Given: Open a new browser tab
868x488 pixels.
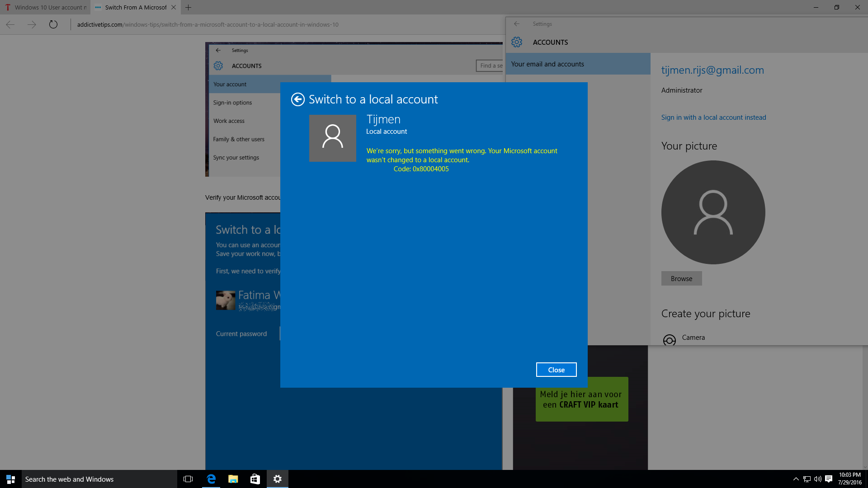Looking at the screenshot, I should 189,7.
